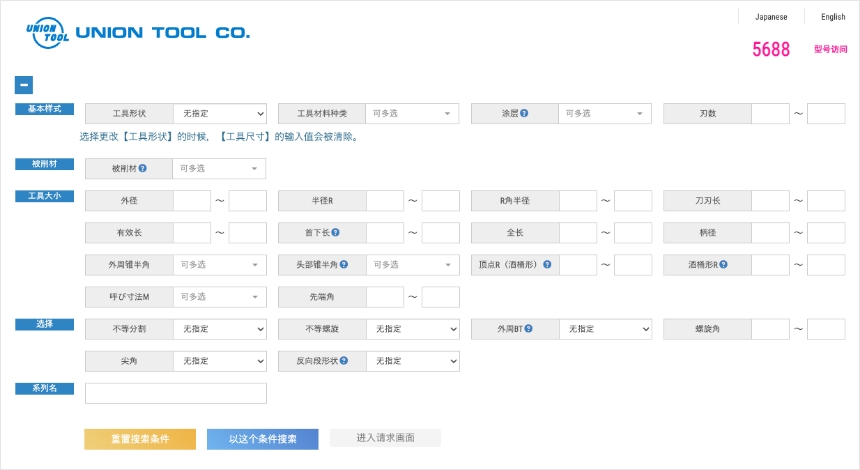This screenshot has width=860, height=470.
Task: Switch language to Japanese
Action: (x=770, y=17)
